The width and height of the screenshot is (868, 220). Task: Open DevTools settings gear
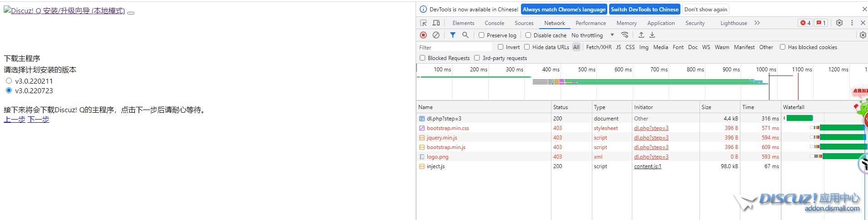[839, 23]
